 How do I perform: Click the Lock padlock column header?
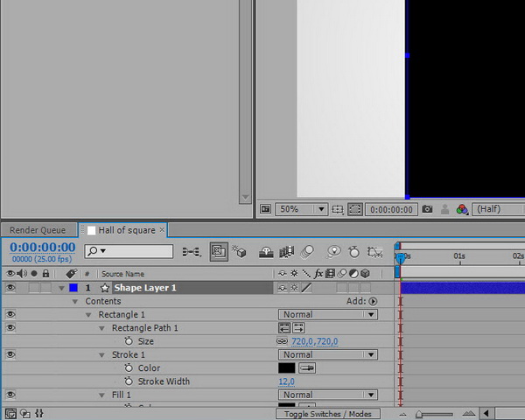pyautogui.click(x=45, y=274)
